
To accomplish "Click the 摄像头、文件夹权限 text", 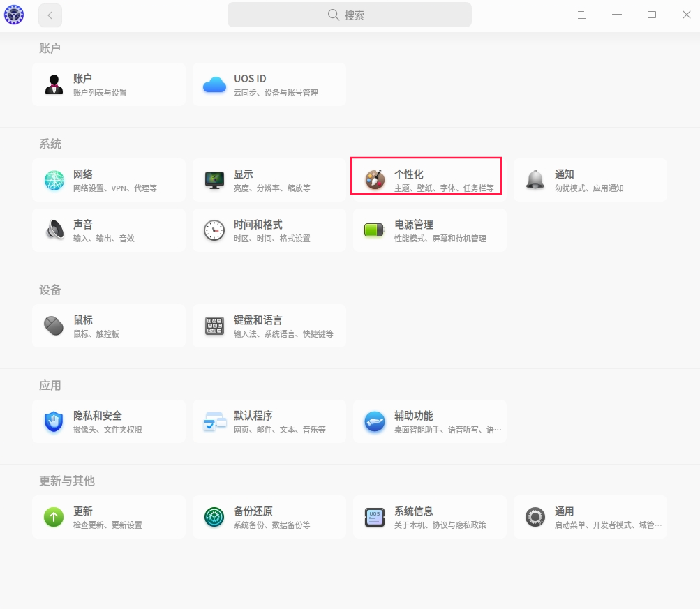I will (x=107, y=429).
